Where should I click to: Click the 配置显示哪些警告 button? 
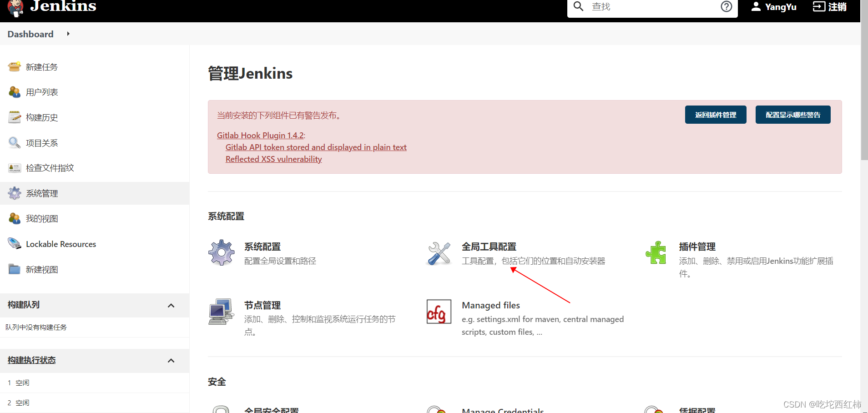tap(793, 115)
